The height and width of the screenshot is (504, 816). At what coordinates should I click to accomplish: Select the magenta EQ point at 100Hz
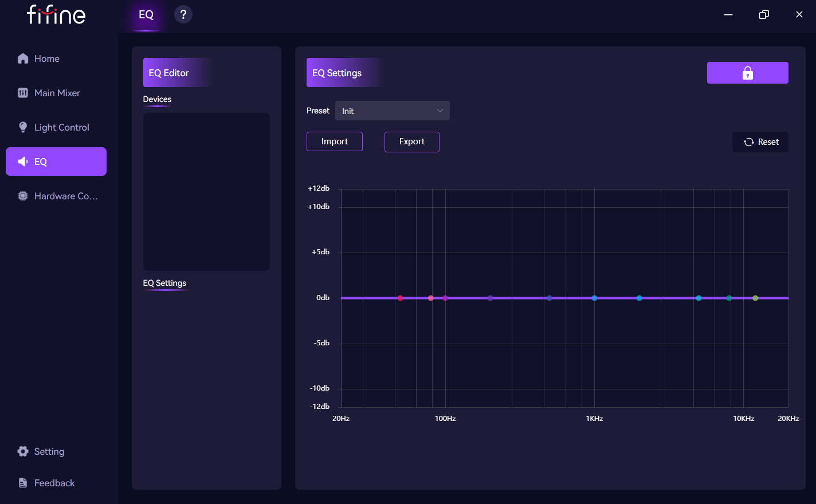click(x=445, y=298)
